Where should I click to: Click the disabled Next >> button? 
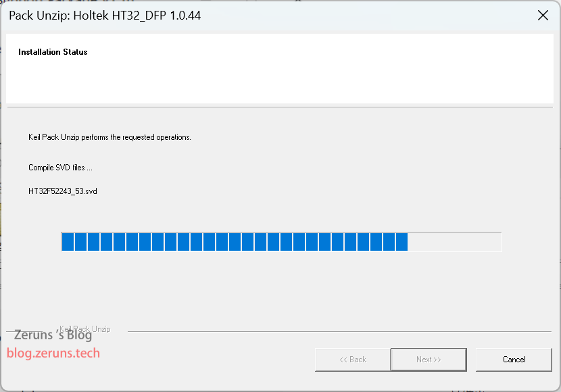pos(429,360)
